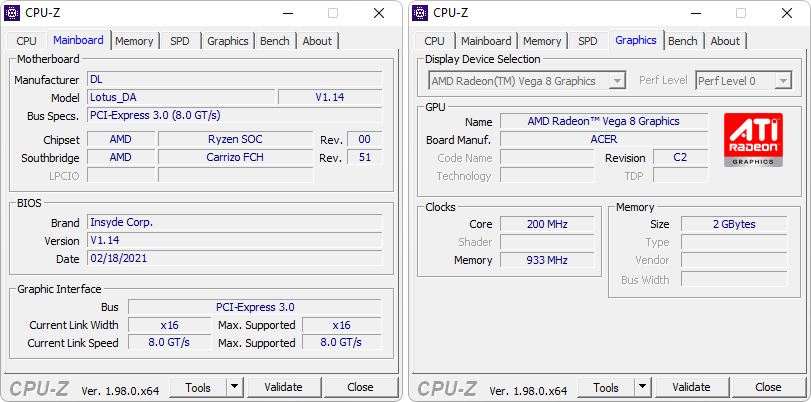Click Tools button in right window
The height and width of the screenshot is (402, 811).
pos(606,387)
